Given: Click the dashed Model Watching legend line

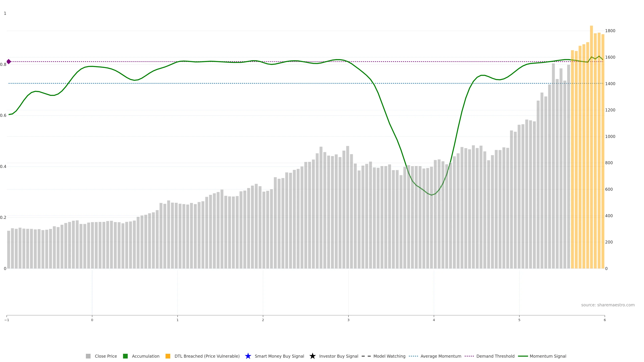Looking at the screenshot, I should (x=366, y=356).
